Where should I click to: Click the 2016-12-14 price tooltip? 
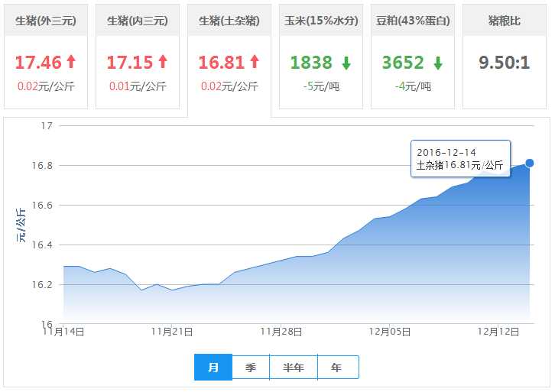click(x=460, y=158)
